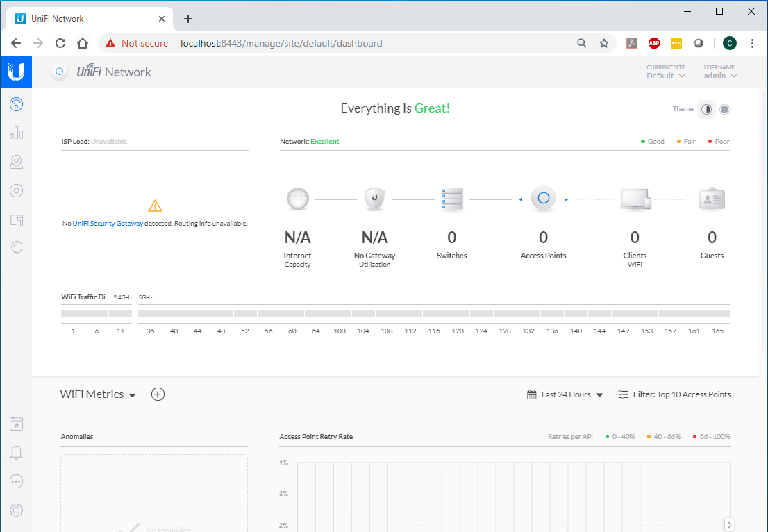The image size is (768, 532).
Task: Click the Ubiquiti logo in the sidebar
Action: click(x=16, y=72)
